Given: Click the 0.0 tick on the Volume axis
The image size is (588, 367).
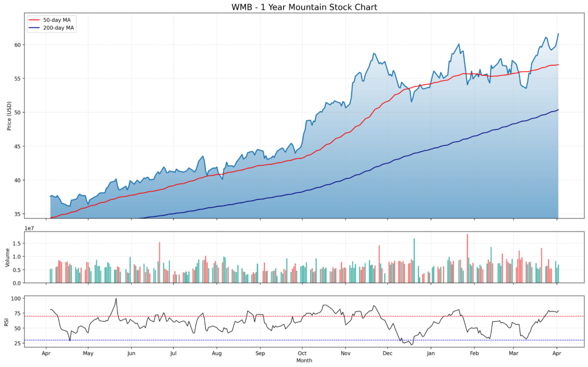Looking at the screenshot, I should tap(17, 283).
